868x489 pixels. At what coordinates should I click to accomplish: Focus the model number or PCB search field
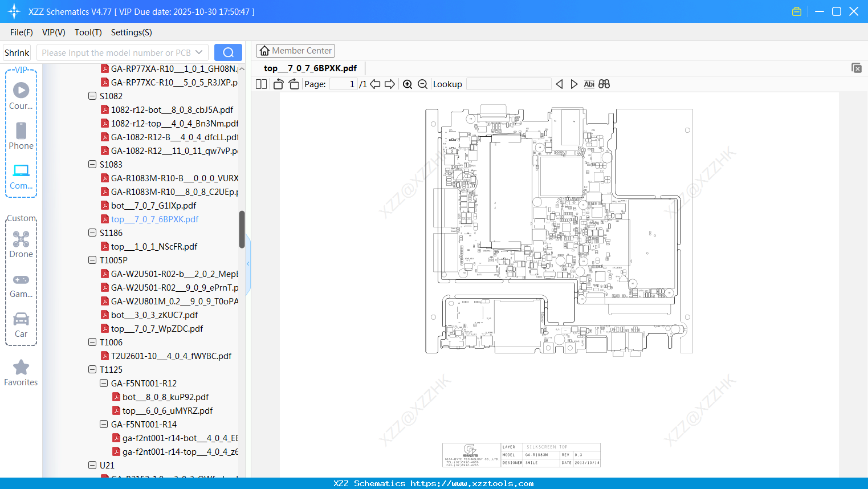pos(116,52)
